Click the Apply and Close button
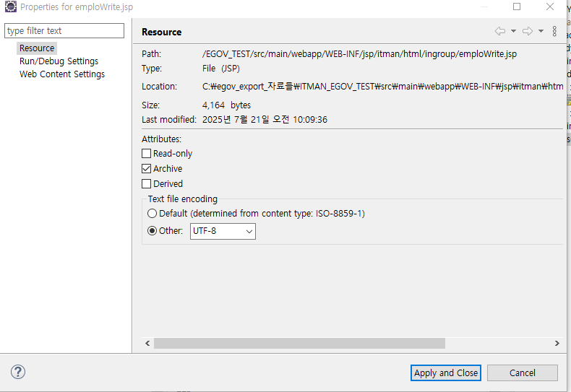571x392 pixels. coord(446,373)
